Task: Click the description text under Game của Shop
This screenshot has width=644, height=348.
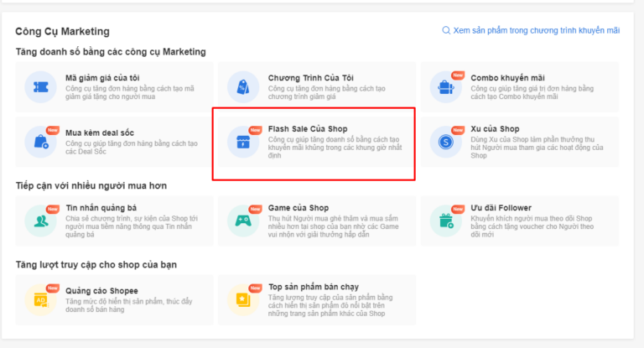Action: pos(333,226)
